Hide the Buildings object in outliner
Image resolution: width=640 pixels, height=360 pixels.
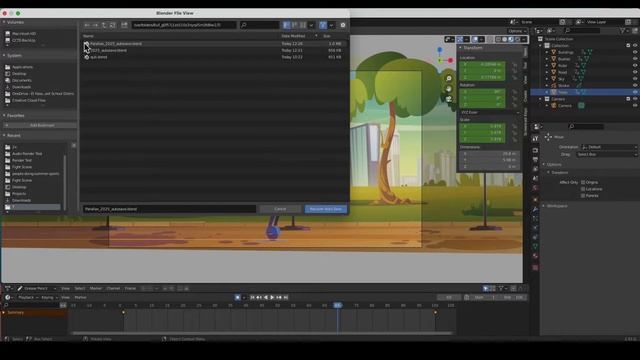635,52
